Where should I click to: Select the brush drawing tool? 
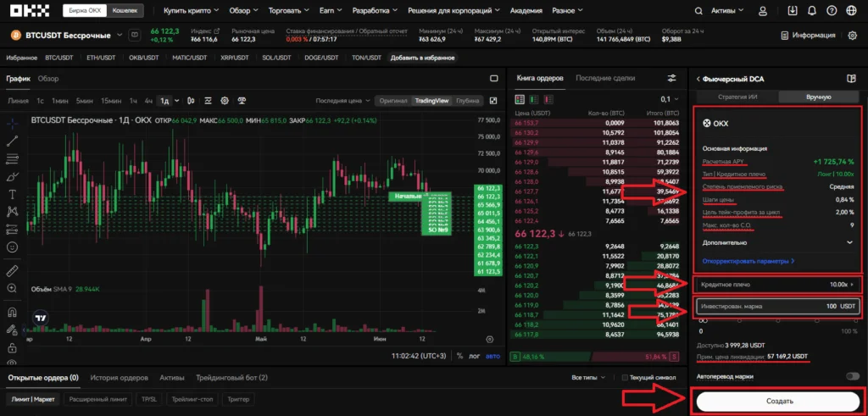(12, 177)
